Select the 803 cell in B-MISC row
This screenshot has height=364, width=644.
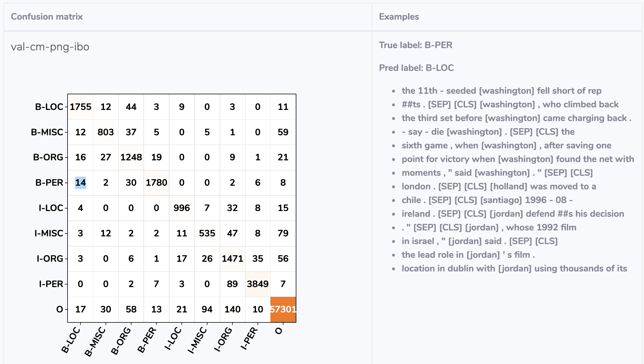(x=106, y=132)
